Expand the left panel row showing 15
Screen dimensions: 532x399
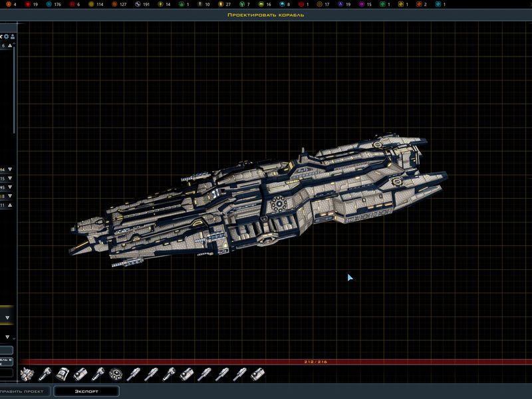click(x=10, y=178)
